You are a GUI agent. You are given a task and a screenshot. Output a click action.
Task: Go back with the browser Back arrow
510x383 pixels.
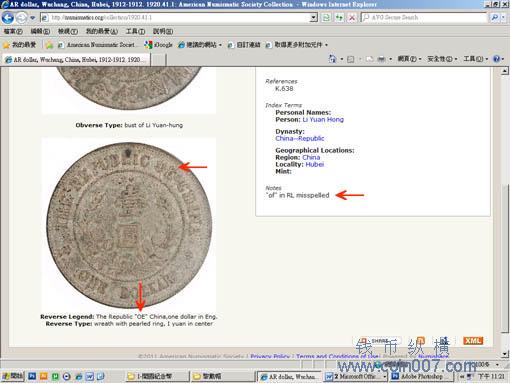[x=8, y=18]
